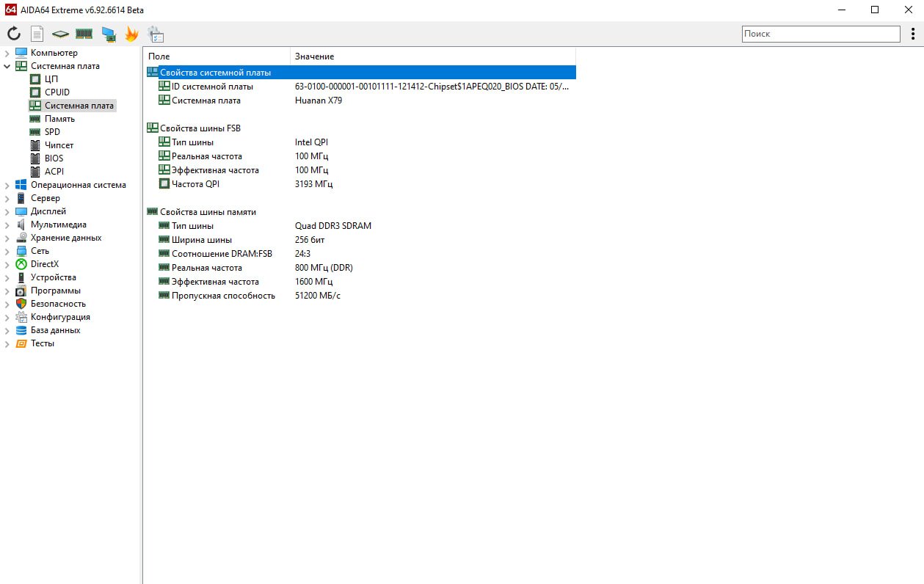Click the monitor and card toolbar icon
924x584 pixels.
coord(109,34)
